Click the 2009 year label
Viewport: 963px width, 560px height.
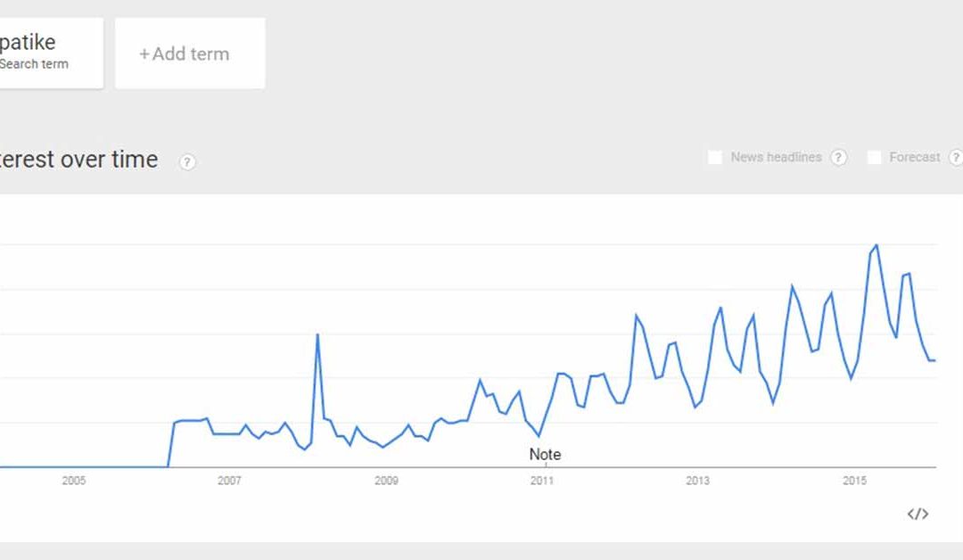386,482
